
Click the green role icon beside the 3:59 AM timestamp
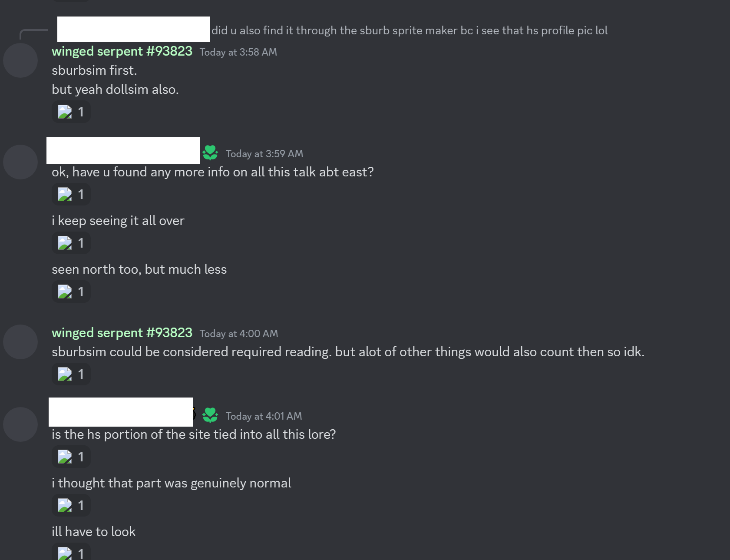pyautogui.click(x=210, y=153)
